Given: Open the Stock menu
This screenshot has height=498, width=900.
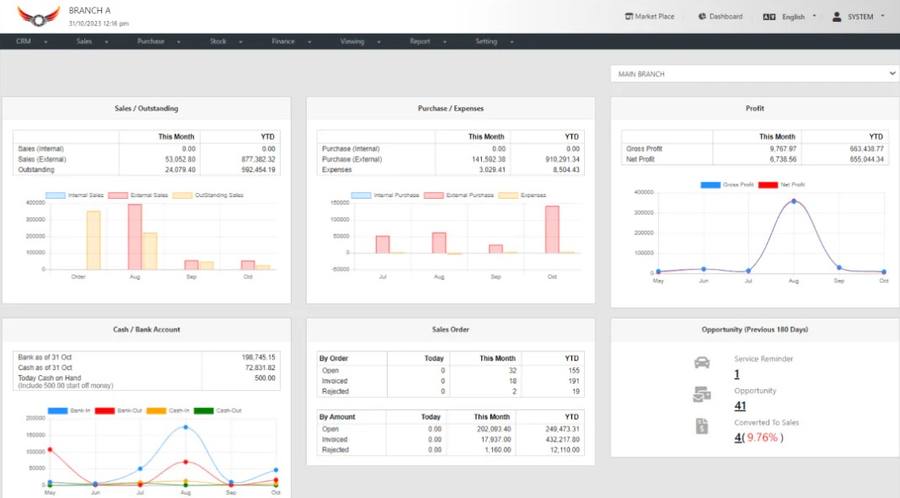Looking at the screenshot, I should [x=226, y=41].
